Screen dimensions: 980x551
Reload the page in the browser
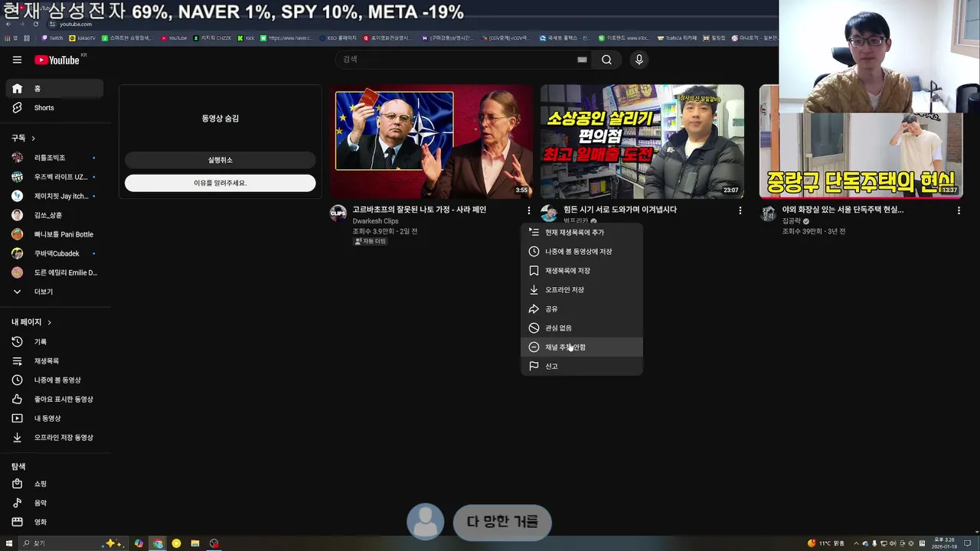pyautogui.click(x=35, y=24)
